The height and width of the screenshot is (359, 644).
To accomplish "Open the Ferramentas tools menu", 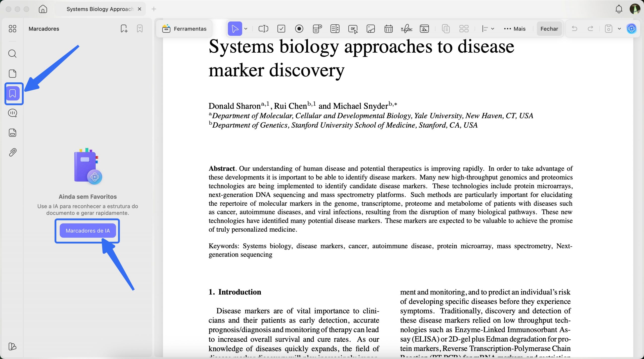I will (x=184, y=28).
